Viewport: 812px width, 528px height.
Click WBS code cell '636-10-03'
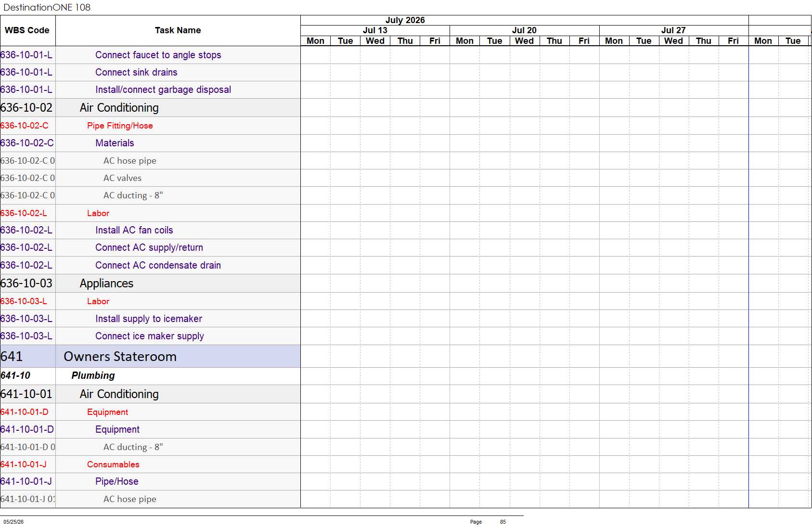tap(27, 283)
